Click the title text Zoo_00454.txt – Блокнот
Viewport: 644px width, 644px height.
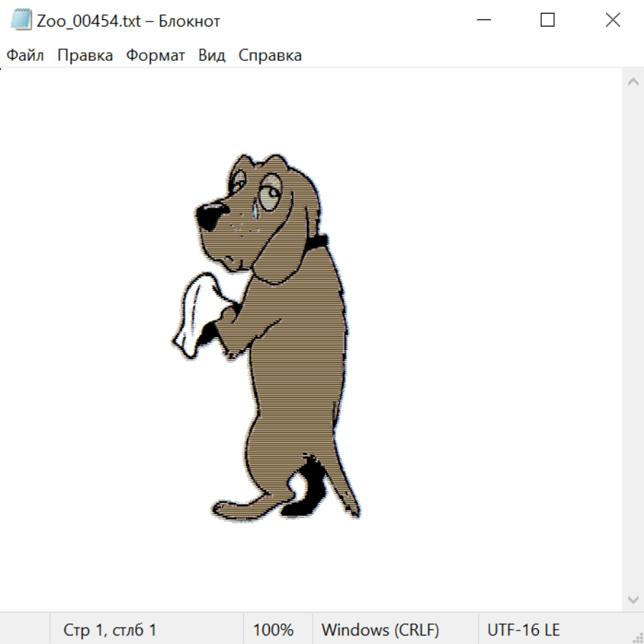tap(129, 21)
